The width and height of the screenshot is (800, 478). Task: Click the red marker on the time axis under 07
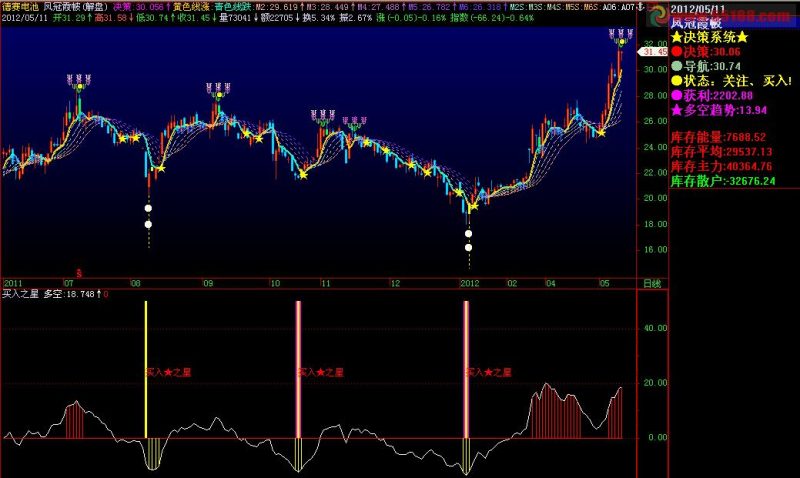coord(79,274)
